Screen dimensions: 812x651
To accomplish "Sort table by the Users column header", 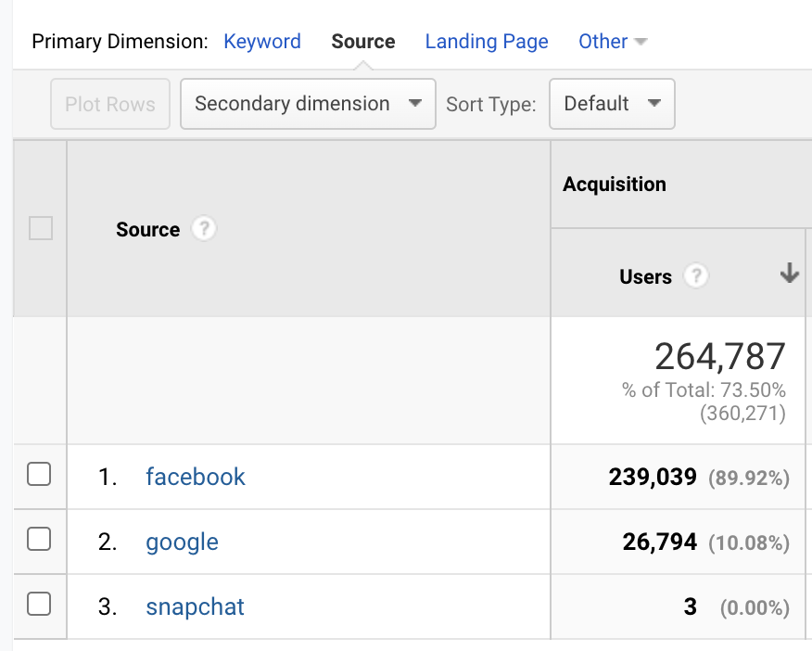I will [x=645, y=276].
